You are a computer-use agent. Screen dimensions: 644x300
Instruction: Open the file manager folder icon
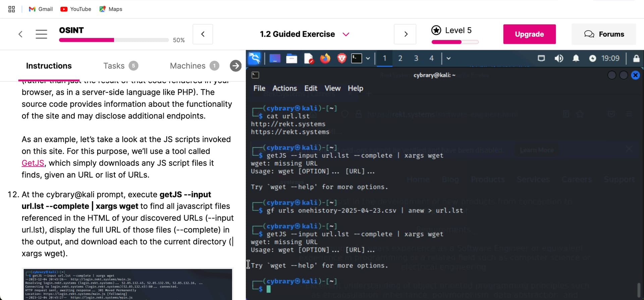[x=291, y=59]
